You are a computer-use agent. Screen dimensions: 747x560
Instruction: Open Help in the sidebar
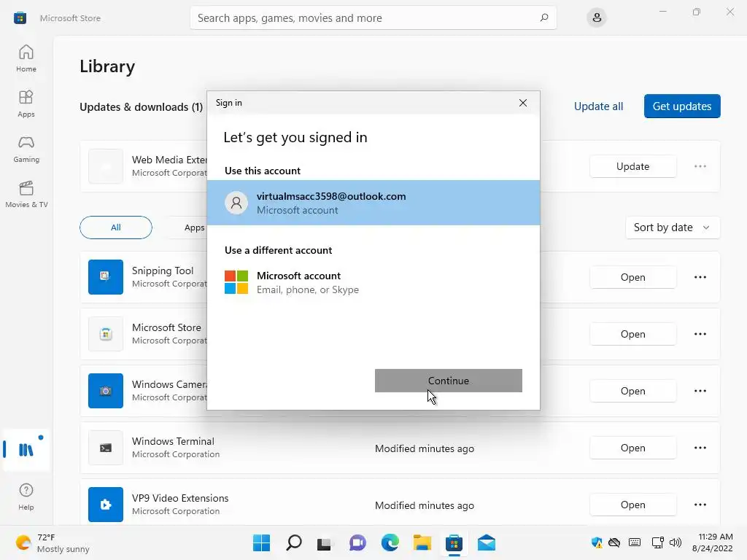click(x=26, y=497)
